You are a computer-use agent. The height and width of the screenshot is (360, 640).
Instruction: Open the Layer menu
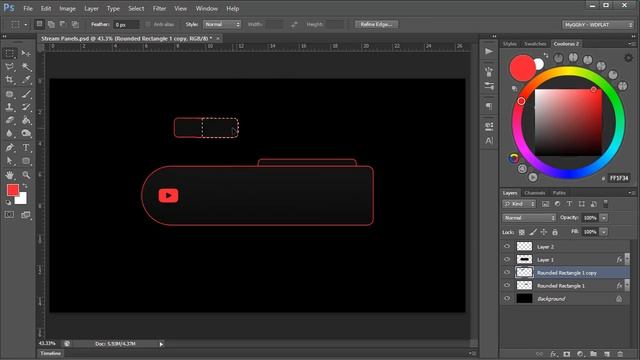tap(91, 9)
